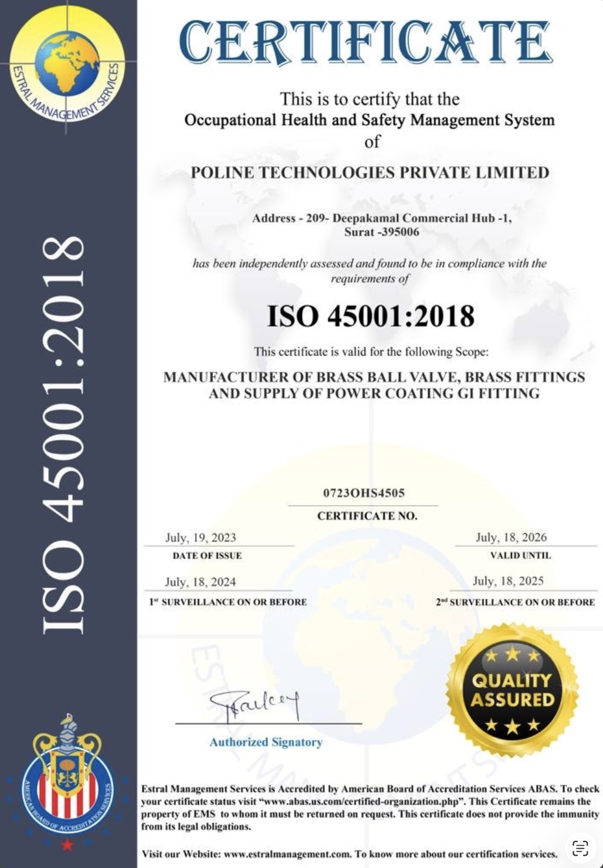Image resolution: width=603 pixels, height=868 pixels.
Task: Click the Quality Assured gold seal
Action: coord(512,690)
